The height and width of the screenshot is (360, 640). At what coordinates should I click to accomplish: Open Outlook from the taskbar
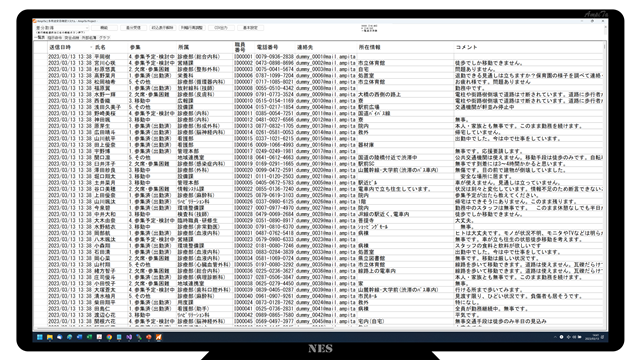[x=79, y=337]
